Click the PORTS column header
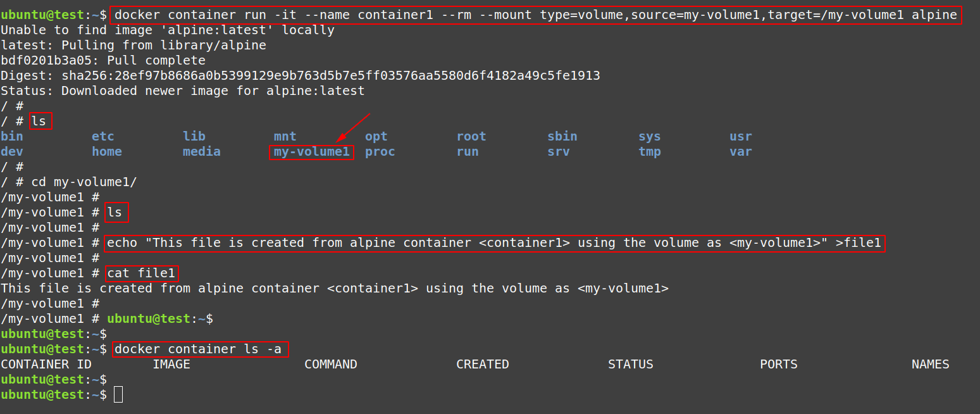The width and height of the screenshot is (980, 414). click(779, 365)
